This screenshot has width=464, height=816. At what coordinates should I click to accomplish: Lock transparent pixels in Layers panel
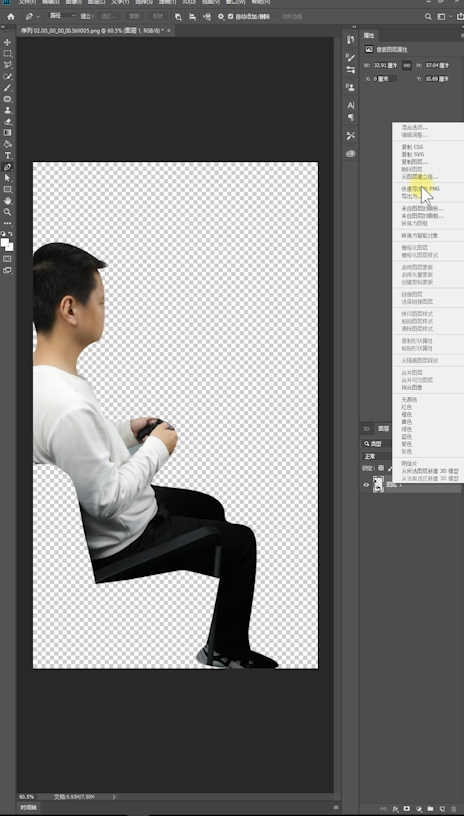coord(381,468)
